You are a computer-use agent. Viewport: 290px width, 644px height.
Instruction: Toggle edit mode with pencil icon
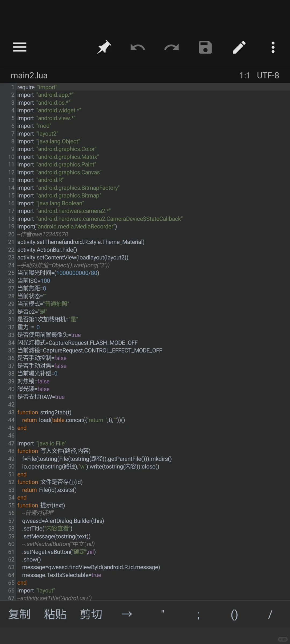(x=239, y=47)
